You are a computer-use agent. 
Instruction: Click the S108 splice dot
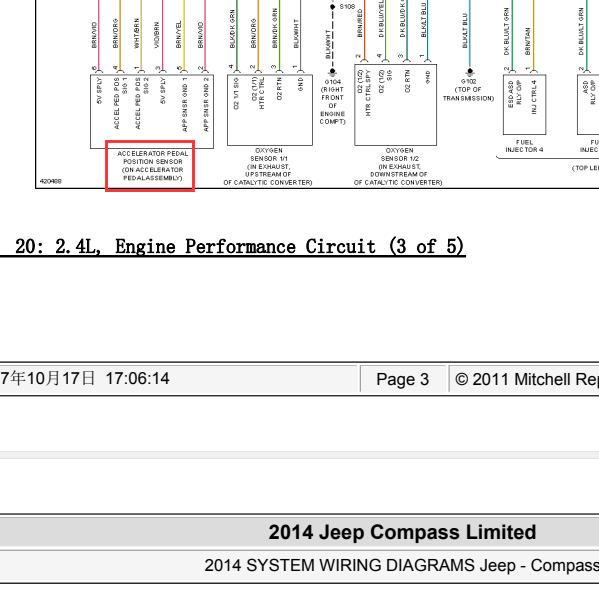(332, 7)
